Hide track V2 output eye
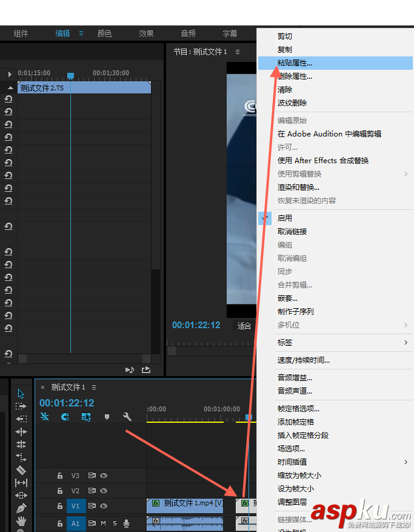Viewport: 414px width, 532px height. pyautogui.click(x=104, y=491)
